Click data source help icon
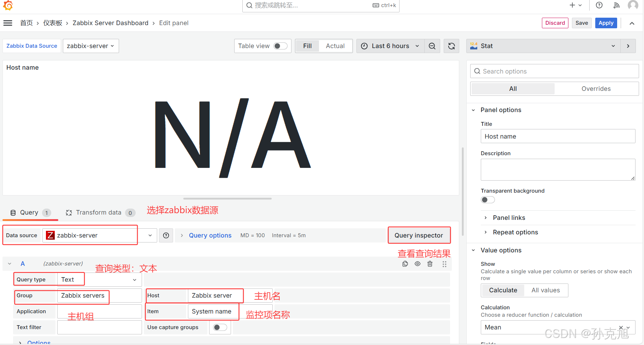Viewport: 644px width, 345px height. [x=166, y=235]
